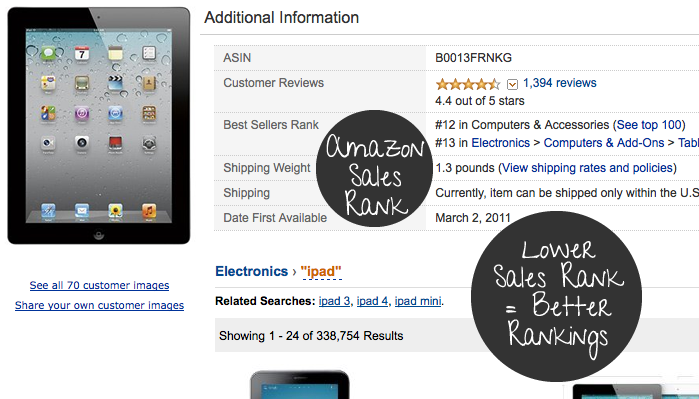Open the 1,394 reviews link

pyautogui.click(x=559, y=83)
